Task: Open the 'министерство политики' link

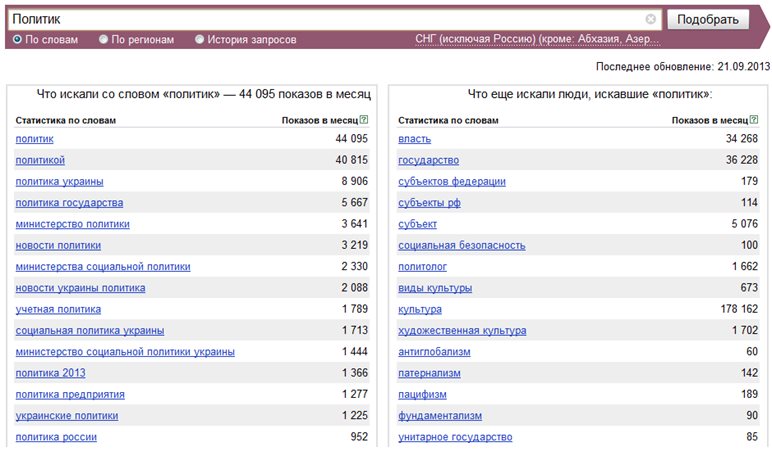Action: 72,224
